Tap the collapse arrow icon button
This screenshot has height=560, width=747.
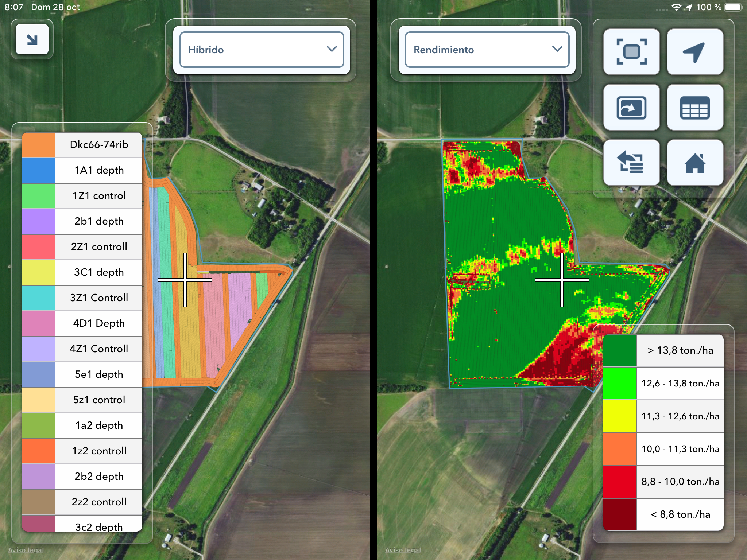32,39
